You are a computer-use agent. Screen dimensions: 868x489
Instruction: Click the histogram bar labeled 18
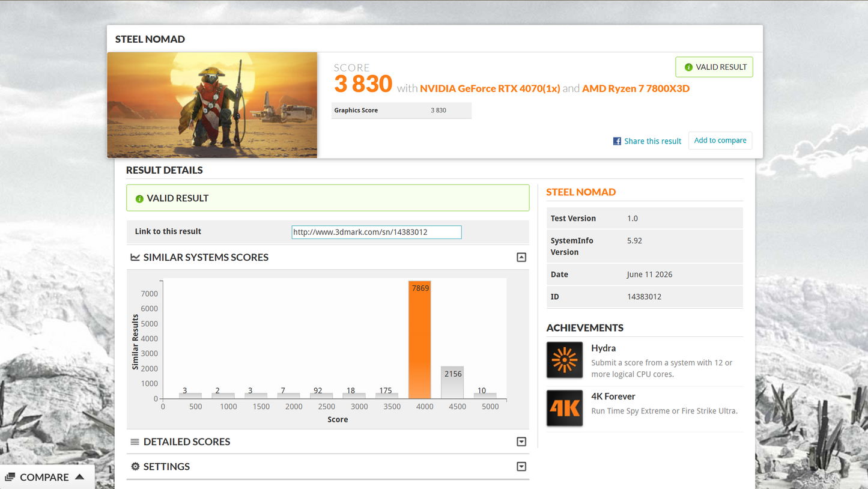[x=354, y=395]
